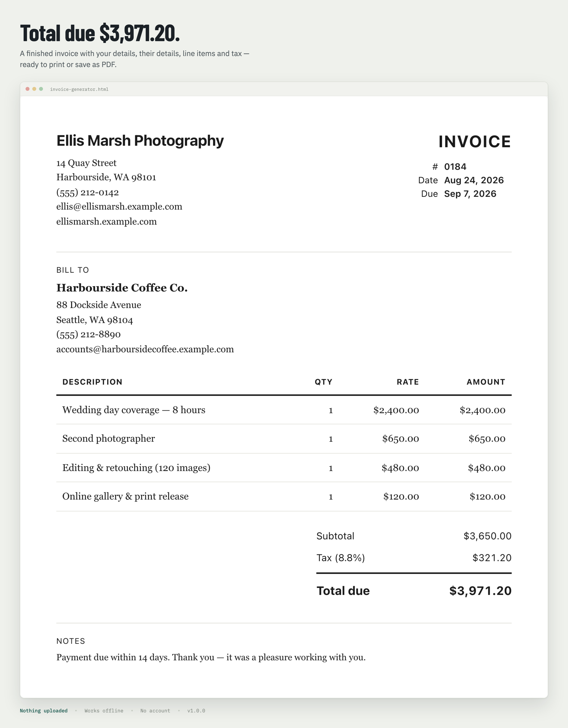Viewport: 568px width, 728px height.
Task: Click 'Harbourside, WA 98101' sender city line
Action: (x=106, y=177)
